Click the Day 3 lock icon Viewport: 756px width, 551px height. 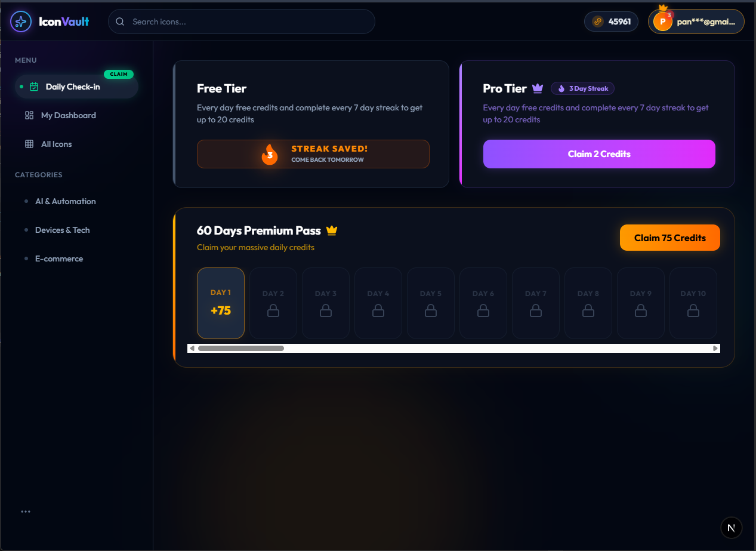pos(326,310)
